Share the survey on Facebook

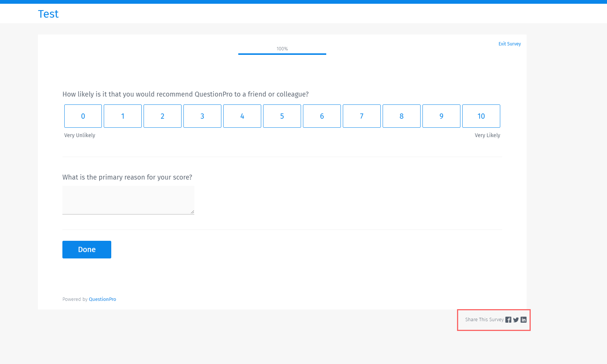(508, 320)
